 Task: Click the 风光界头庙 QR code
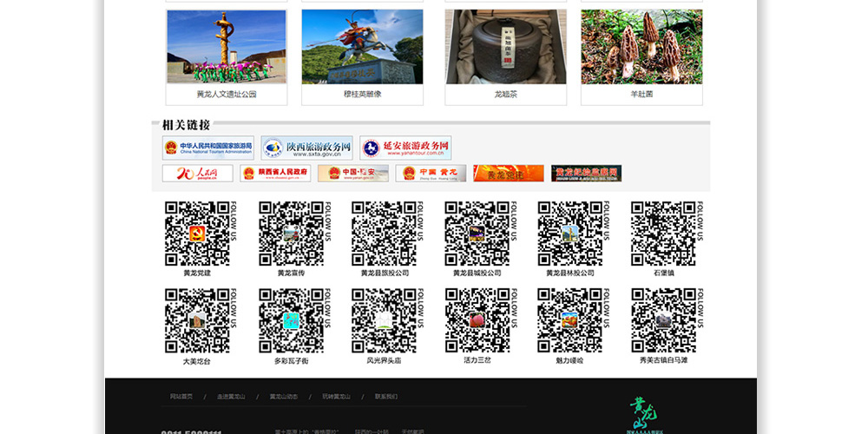pos(385,320)
